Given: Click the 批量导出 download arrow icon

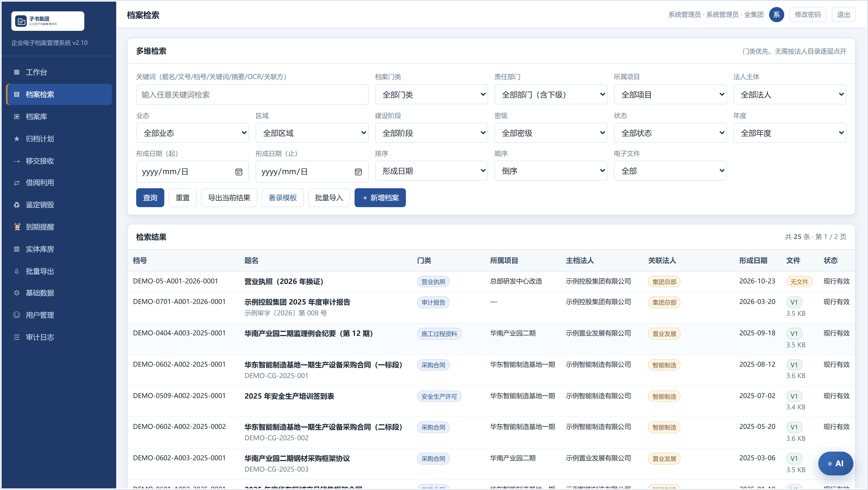Looking at the screenshot, I should pyautogui.click(x=16, y=271).
